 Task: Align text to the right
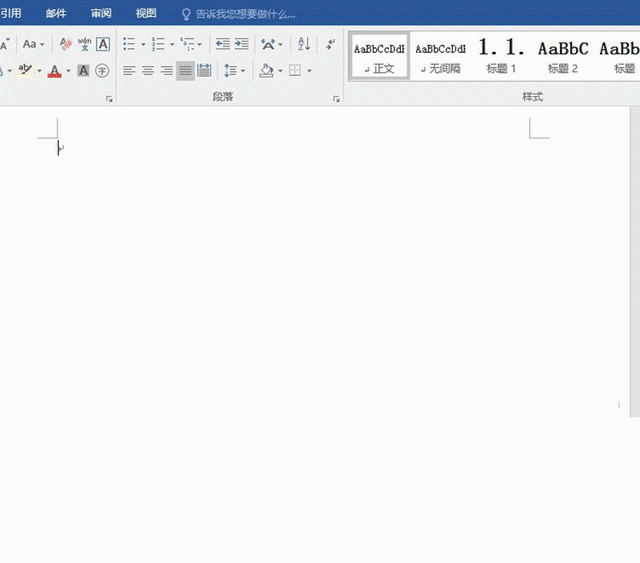[167, 71]
